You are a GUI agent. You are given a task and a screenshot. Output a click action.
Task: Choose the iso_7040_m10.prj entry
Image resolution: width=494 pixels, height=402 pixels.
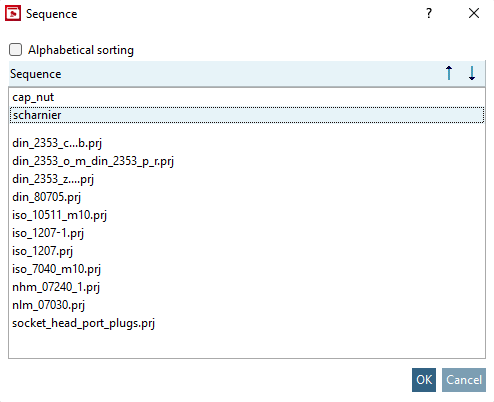click(x=247, y=269)
